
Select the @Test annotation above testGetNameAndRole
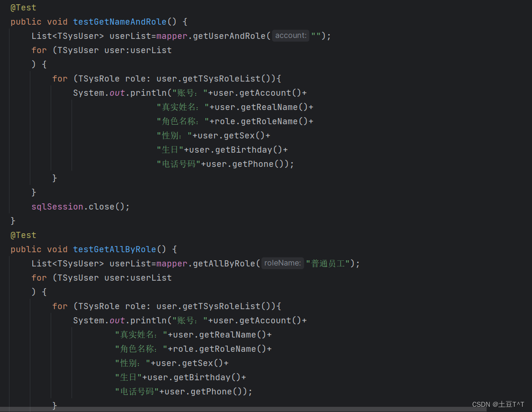tap(23, 7)
